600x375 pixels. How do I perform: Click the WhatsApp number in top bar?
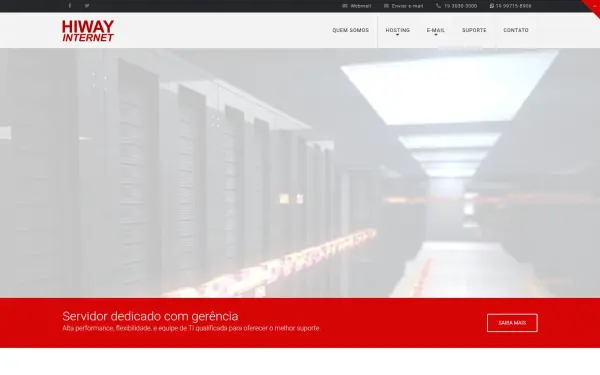point(510,6)
